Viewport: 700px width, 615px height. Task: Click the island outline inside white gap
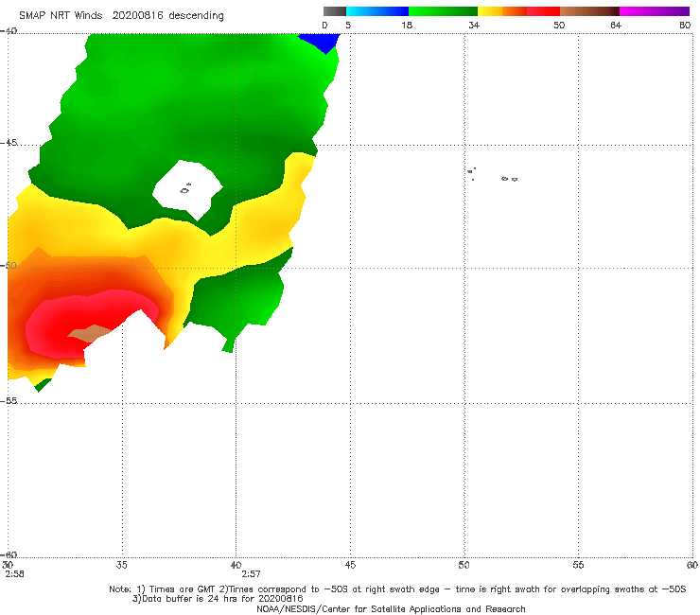tap(185, 189)
